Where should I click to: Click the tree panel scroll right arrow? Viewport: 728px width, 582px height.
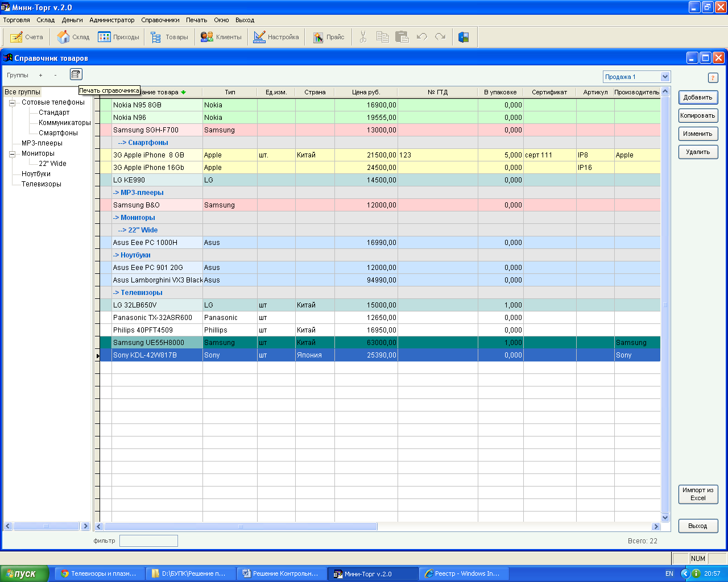coord(86,526)
